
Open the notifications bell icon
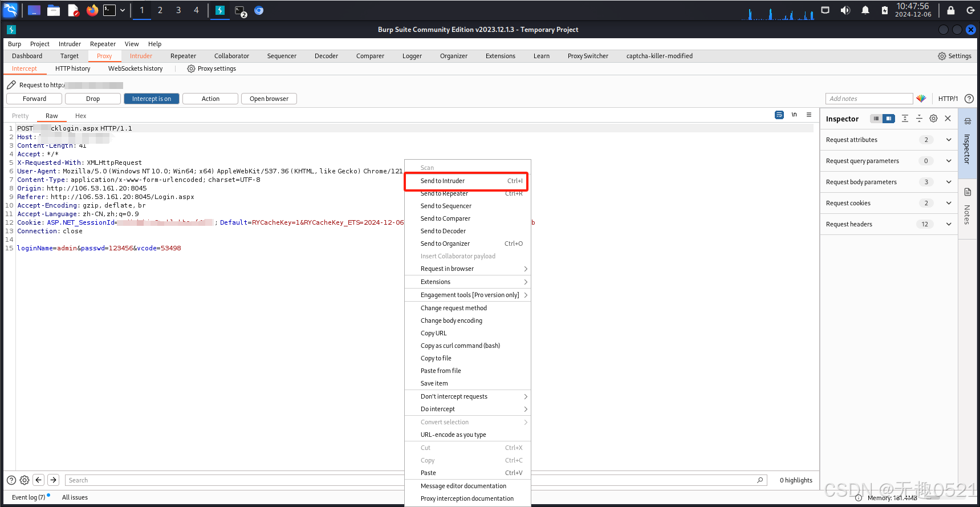[x=865, y=10]
